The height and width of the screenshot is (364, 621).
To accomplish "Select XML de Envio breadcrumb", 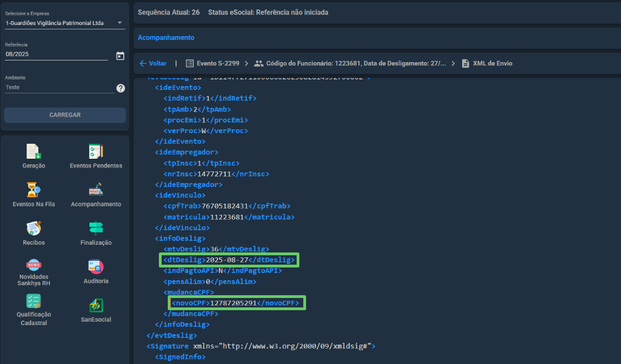I will click(492, 63).
